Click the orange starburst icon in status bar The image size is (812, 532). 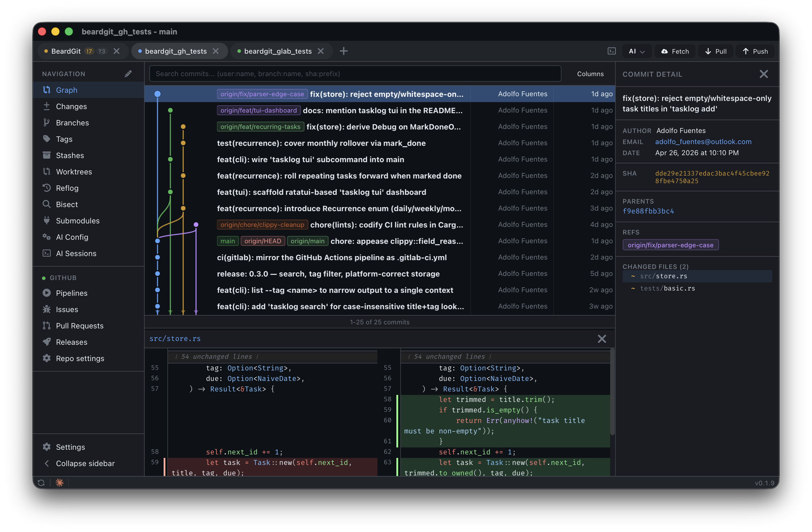coord(60,483)
